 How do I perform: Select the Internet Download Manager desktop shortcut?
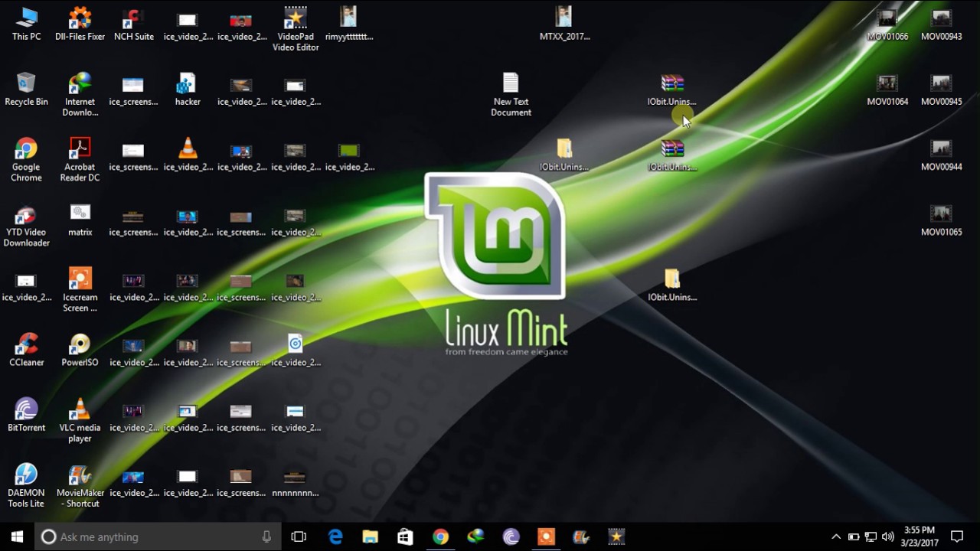80,94
